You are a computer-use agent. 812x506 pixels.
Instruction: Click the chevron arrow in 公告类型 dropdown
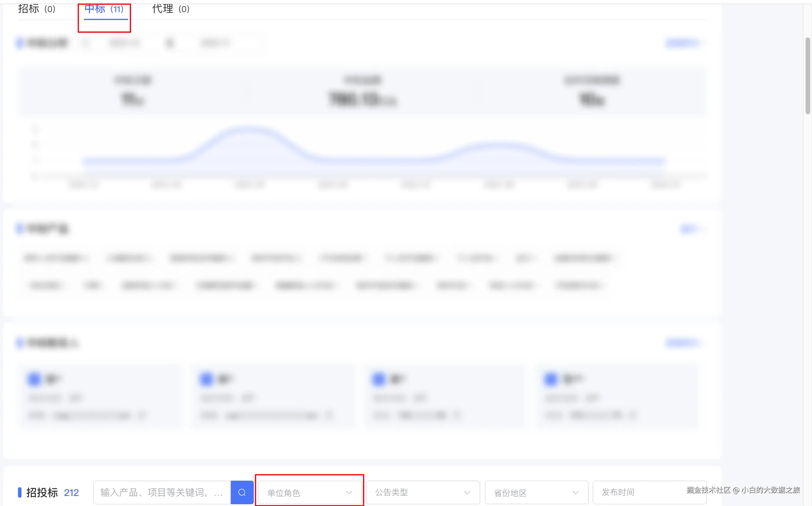tap(467, 492)
